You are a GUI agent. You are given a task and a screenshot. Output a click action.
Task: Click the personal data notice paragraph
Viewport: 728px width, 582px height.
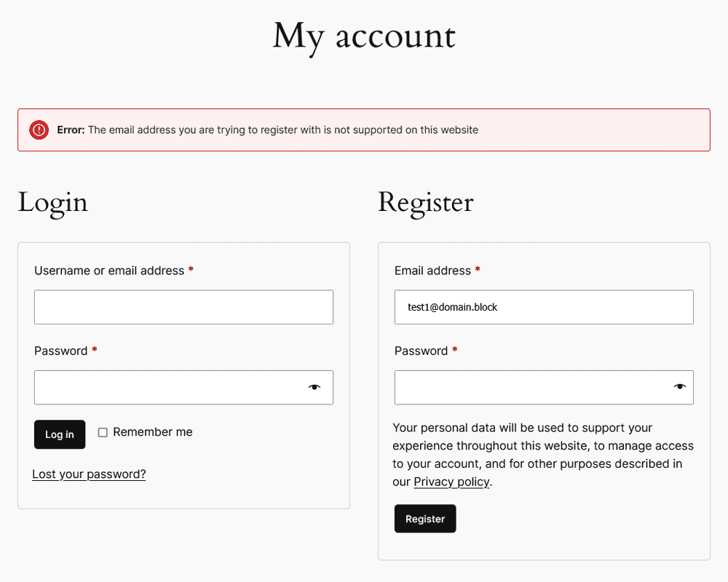click(x=543, y=455)
